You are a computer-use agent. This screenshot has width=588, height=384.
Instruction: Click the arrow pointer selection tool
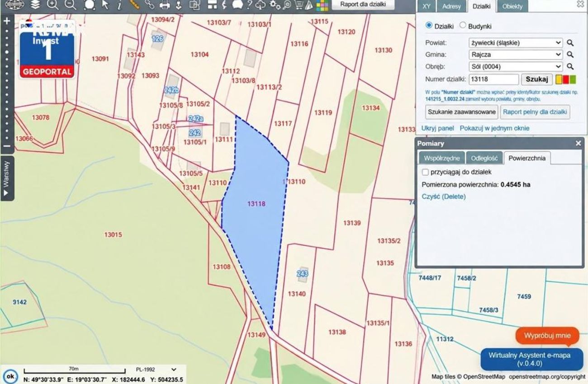105,5
